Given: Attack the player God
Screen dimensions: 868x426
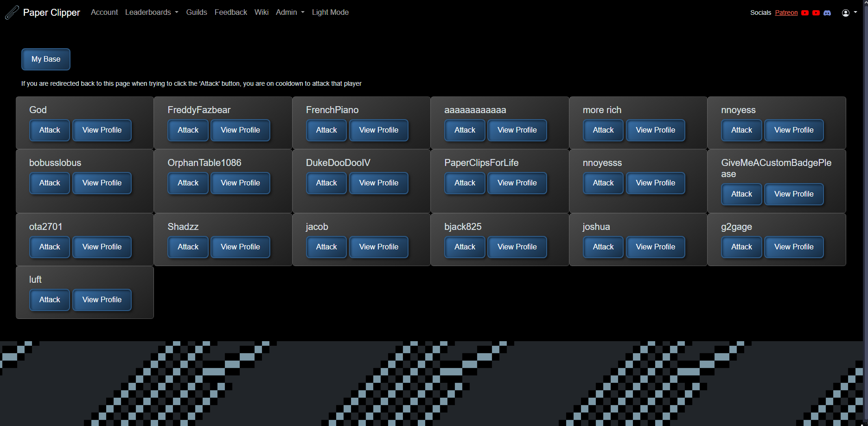Looking at the screenshot, I should (50, 130).
